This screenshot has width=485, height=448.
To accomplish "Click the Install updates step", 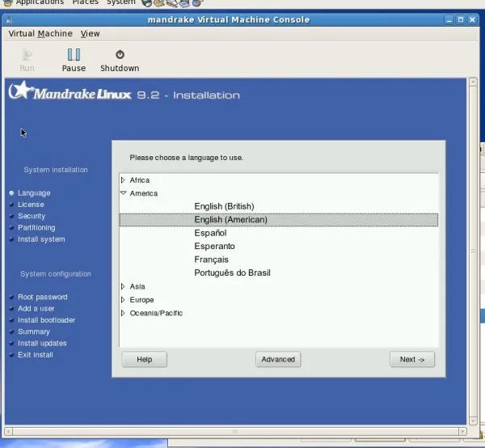I will pos(42,343).
